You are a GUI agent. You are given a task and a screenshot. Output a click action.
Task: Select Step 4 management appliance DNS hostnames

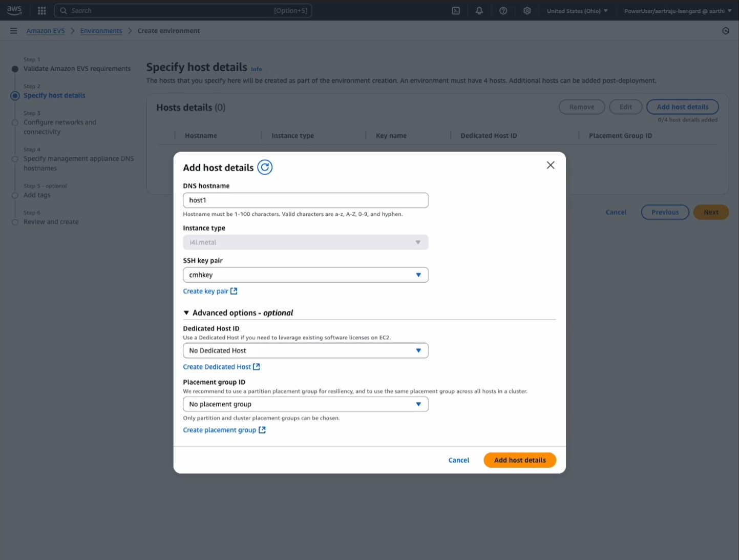[x=78, y=163]
